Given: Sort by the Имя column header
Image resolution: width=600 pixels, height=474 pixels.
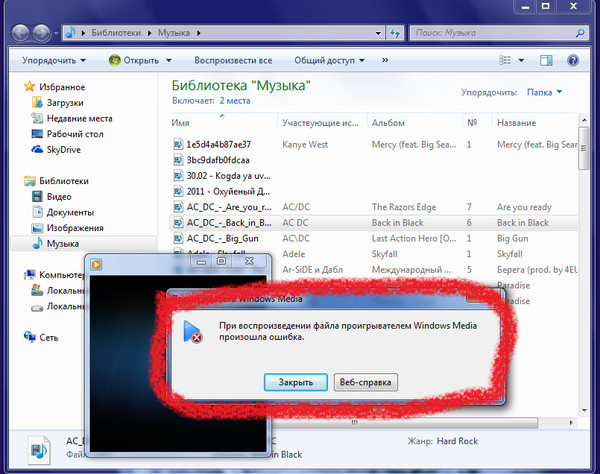Looking at the screenshot, I should point(224,123).
